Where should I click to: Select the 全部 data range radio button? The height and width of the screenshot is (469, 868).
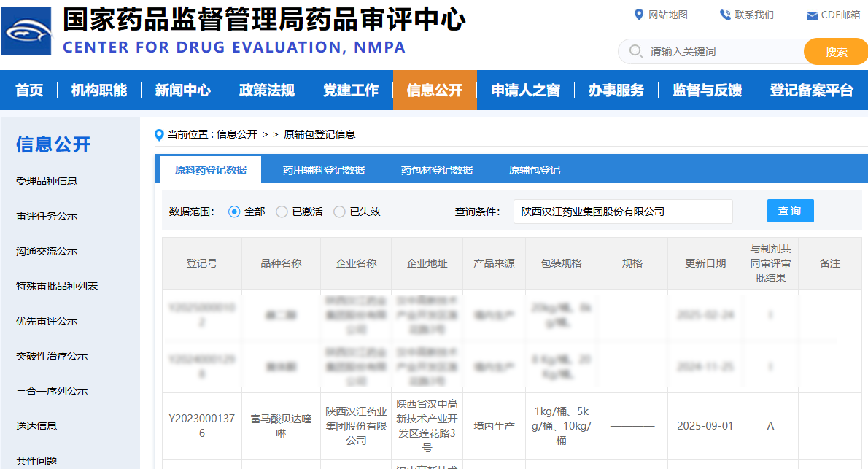[234, 212]
